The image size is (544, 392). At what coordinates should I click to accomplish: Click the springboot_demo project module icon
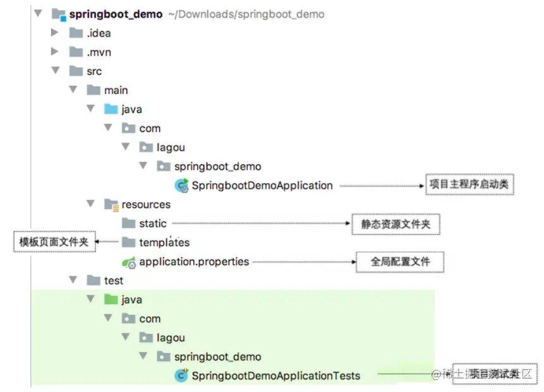click(x=59, y=15)
